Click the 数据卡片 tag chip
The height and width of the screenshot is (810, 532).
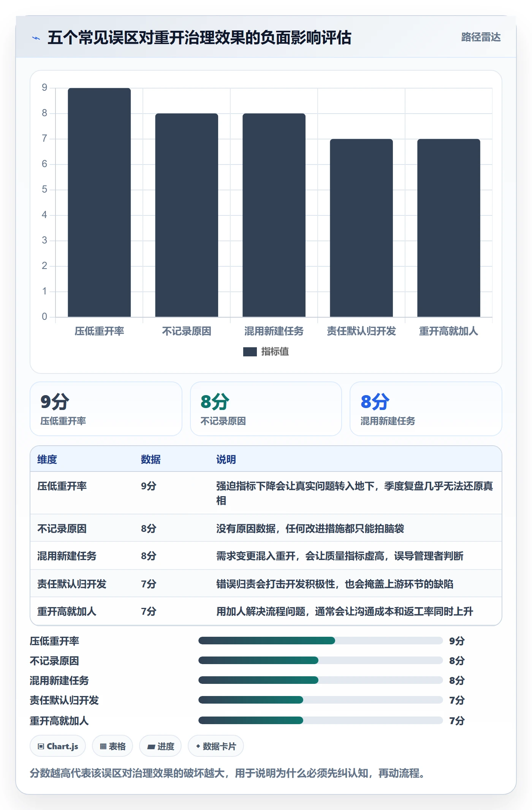point(216,746)
